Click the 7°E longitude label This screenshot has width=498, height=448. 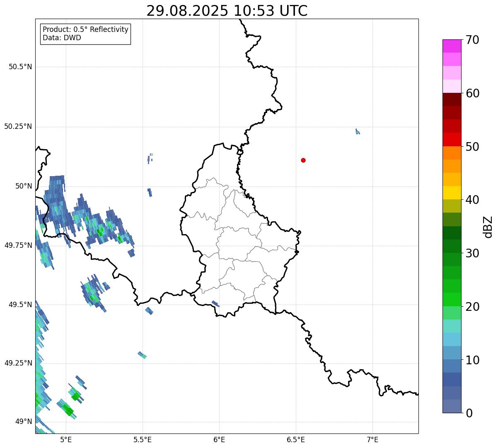click(373, 440)
